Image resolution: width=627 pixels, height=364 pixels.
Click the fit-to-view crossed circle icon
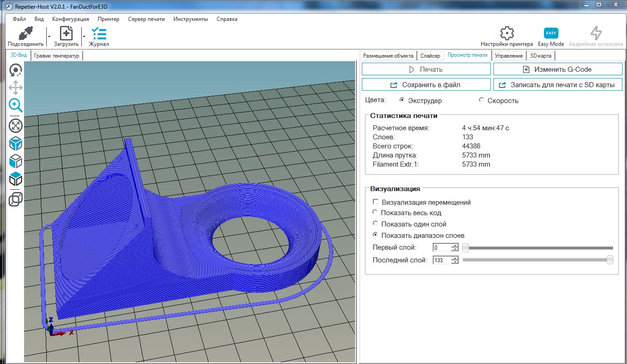[x=15, y=126]
